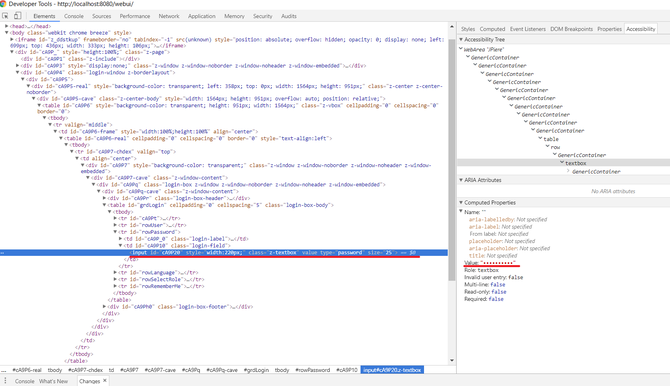This screenshot has height=386, width=670.
Task: Expand the login-box-footer div node
Action: (x=105, y=307)
